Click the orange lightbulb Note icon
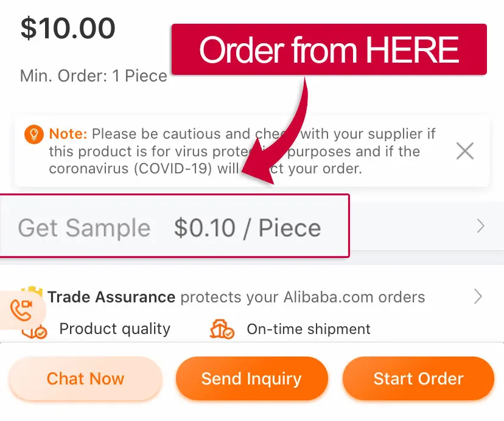This screenshot has height=421, width=504. pos(33,134)
